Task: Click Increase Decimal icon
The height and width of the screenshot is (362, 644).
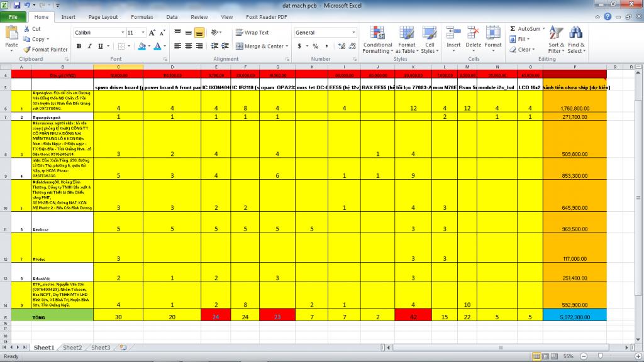Action: [341, 46]
